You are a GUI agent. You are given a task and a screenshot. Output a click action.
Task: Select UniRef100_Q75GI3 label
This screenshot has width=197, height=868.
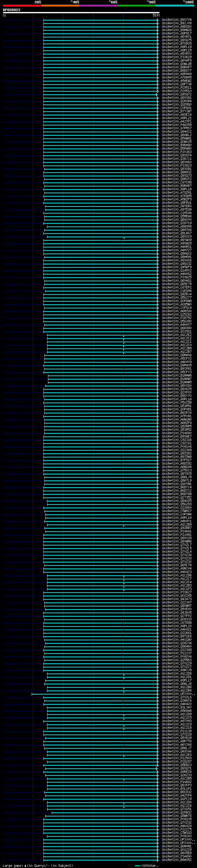point(176,470)
